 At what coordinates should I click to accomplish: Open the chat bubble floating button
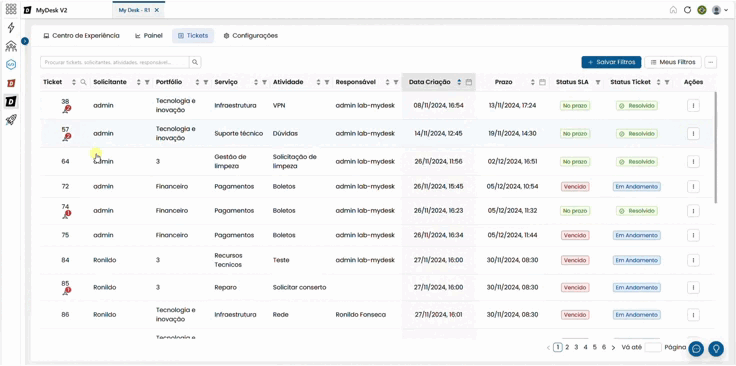[x=697, y=349]
